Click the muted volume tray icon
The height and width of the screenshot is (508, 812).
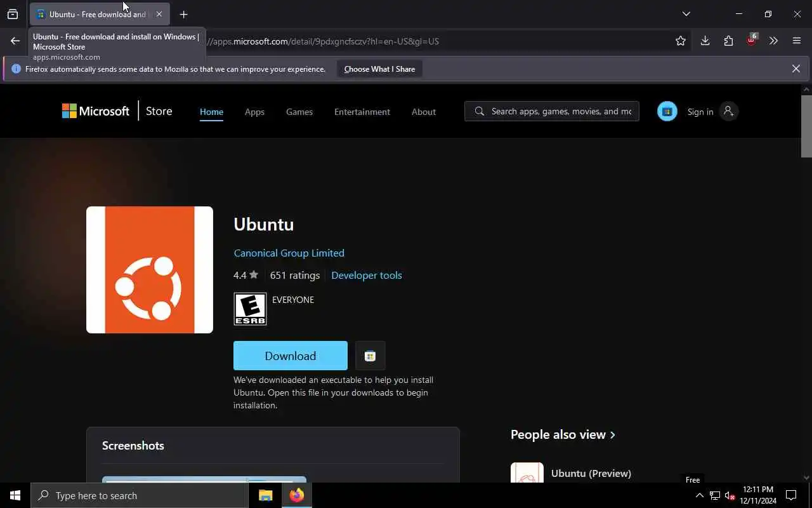[x=730, y=495]
